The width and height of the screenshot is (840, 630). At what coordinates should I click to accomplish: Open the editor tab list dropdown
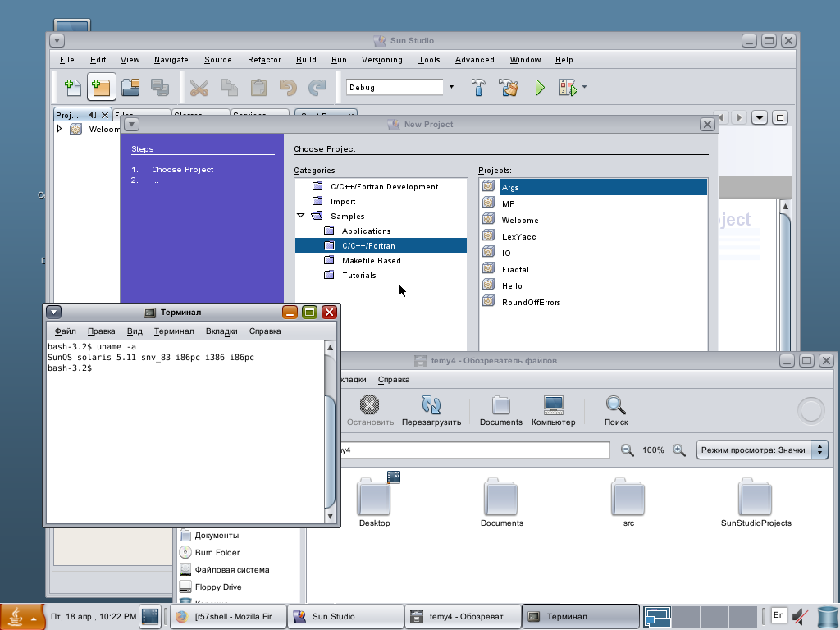[760, 117]
